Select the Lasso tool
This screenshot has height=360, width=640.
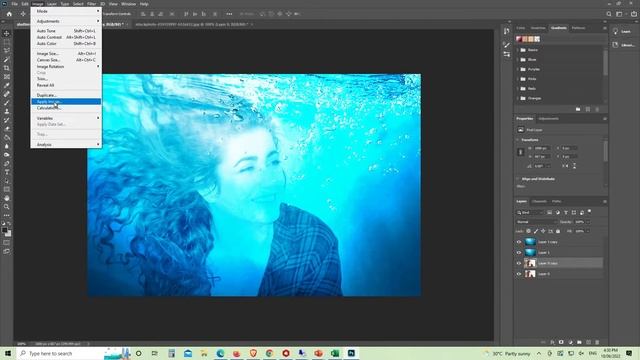(7, 50)
